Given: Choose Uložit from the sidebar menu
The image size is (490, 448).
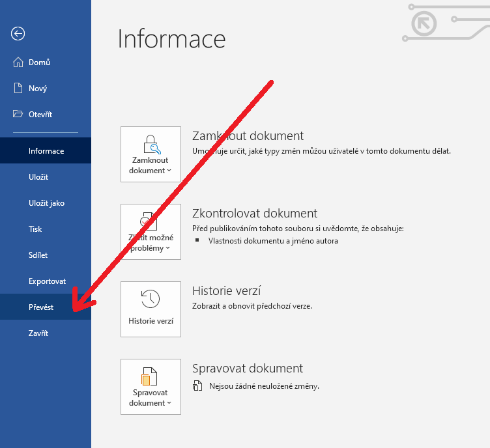Looking at the screenshot, I should 38,177.
